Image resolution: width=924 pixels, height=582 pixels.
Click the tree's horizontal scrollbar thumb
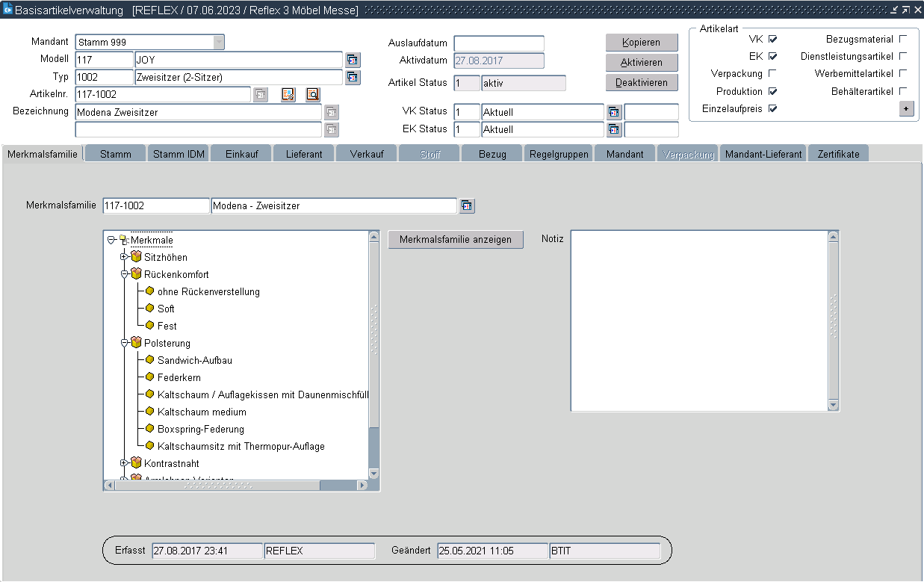pos(217,486)
